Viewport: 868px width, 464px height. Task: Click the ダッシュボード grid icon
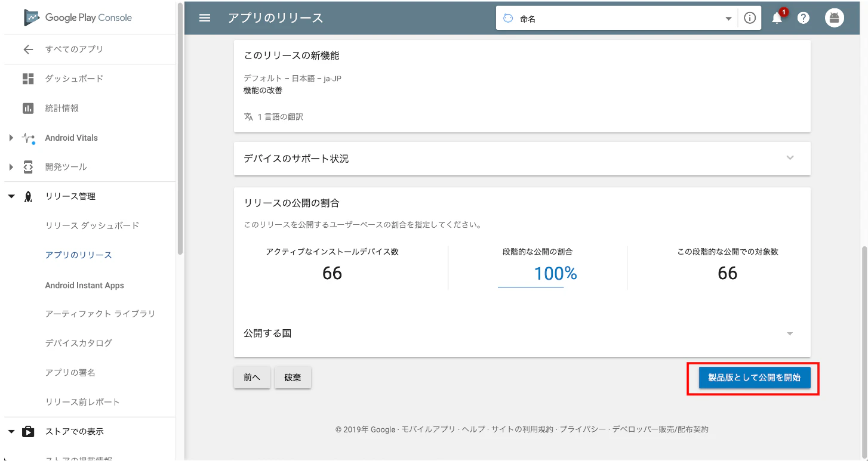[x=28, y=79]
